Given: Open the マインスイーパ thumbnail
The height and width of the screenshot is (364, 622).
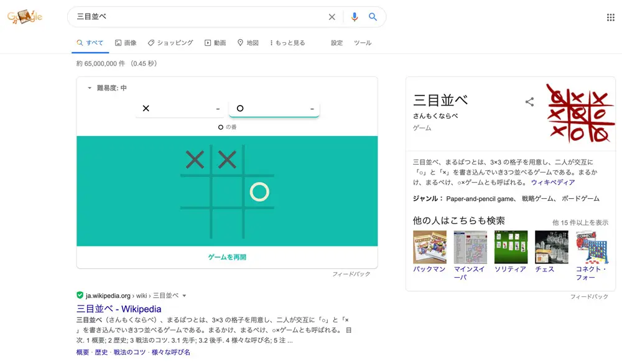Looking at the screenshot, I should (470, 247).
